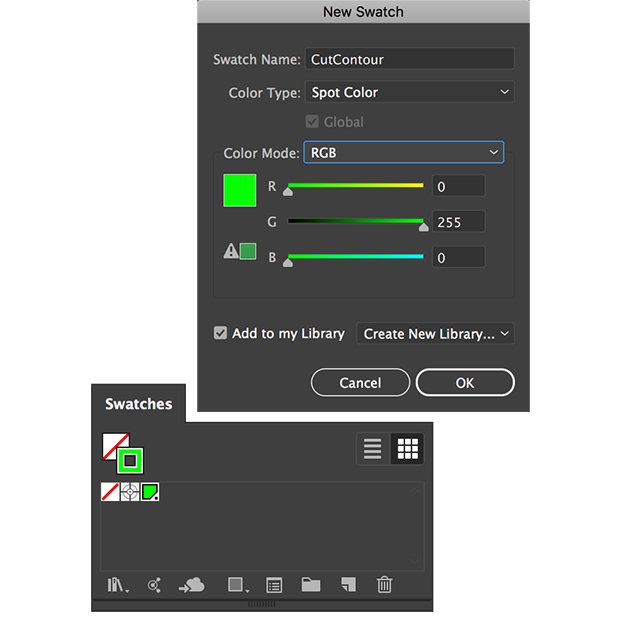Click the B color slider track
Image resolution: width=620 pixels, height=619 pixels.
356,256
